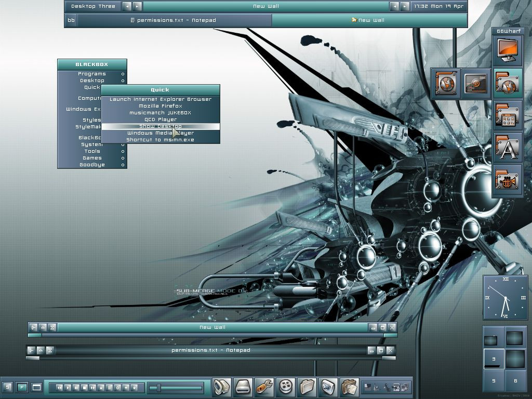
Task: Toggle the S button in bottom bar
Action: pyautogui.click(x=7, y=387)
